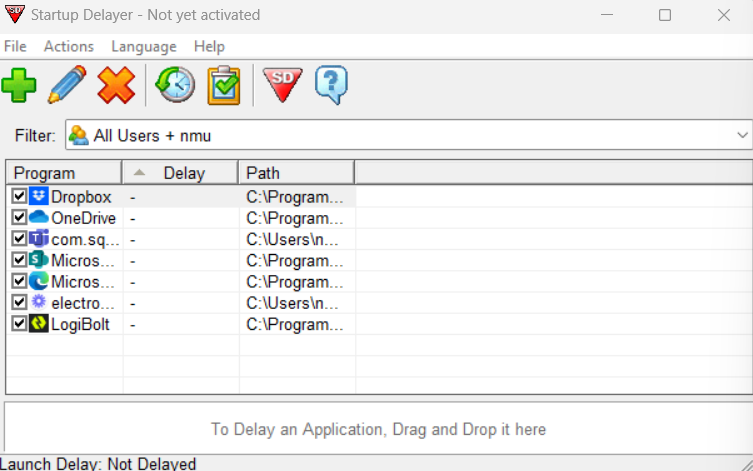Open the Filter dropdown arrow
The image size is (753, 471).
[742, 135]
